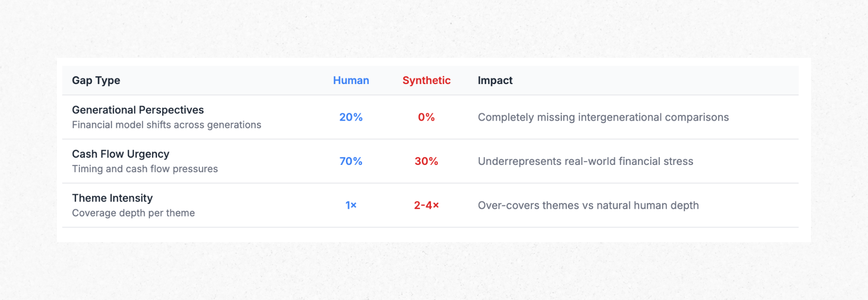Click 'Over-covers themes vs natural human depth' text
This screenshot has width=868, height=300.
coord(588,206)
